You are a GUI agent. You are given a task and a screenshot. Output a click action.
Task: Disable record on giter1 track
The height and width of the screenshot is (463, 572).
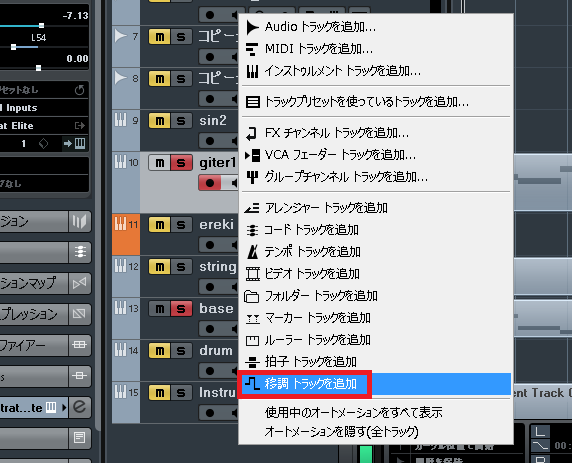click(210, 183)
